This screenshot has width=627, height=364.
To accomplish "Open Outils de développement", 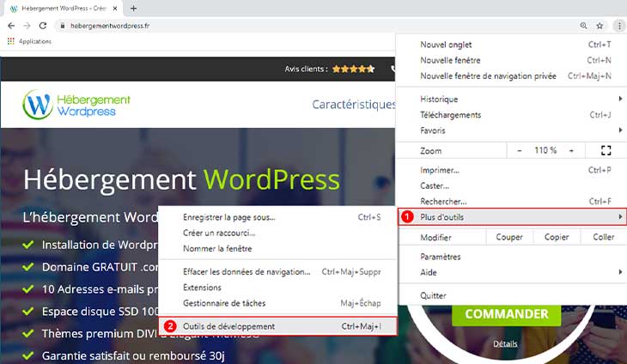I will pyautogui.click(x=278, y=326).
